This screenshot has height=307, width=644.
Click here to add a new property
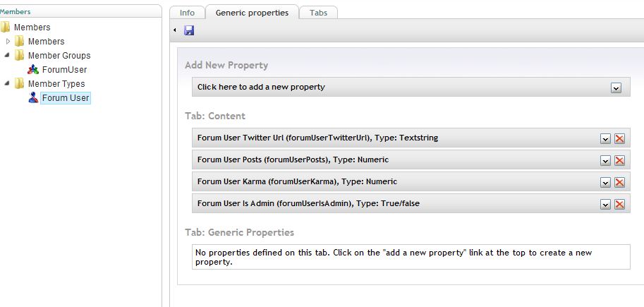pos(411,87)
